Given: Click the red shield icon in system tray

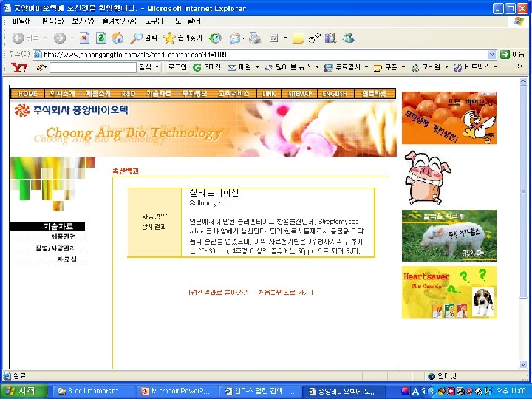Looking at the screenshot, I should coord(469,391).
